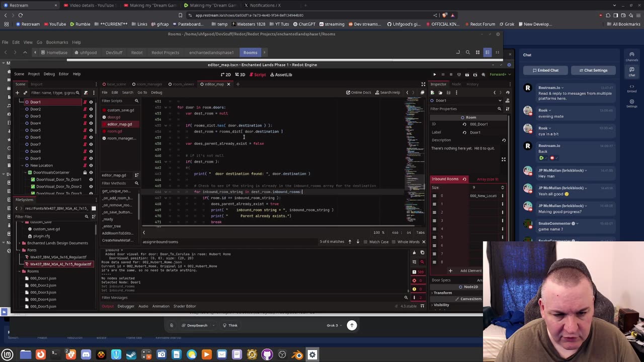Add a new node with plus icon
Image resolution: width=644 pixels, height=362 pixels.
click(x=17, y=93)
